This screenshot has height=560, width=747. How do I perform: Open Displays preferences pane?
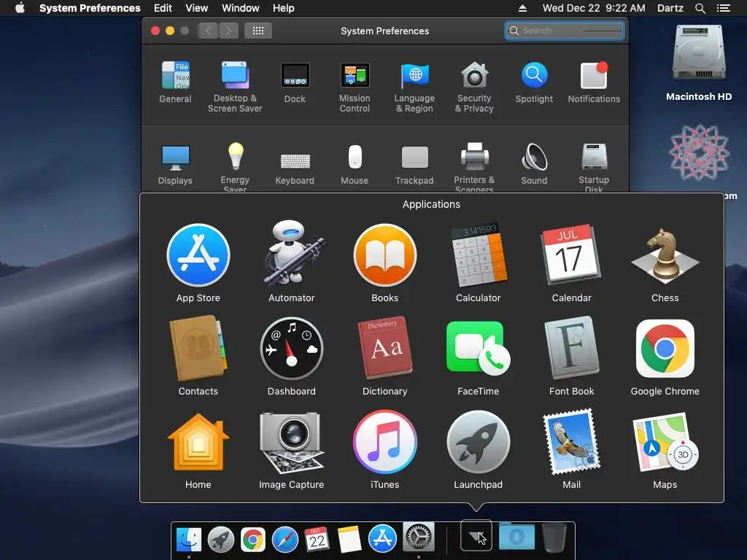tap(175, 165)
